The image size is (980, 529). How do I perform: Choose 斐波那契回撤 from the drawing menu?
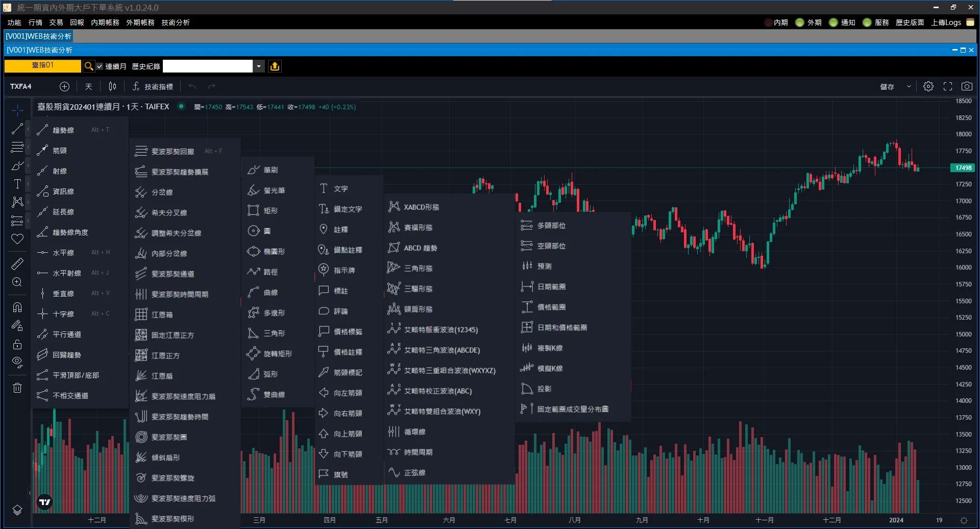coord(173,151)
